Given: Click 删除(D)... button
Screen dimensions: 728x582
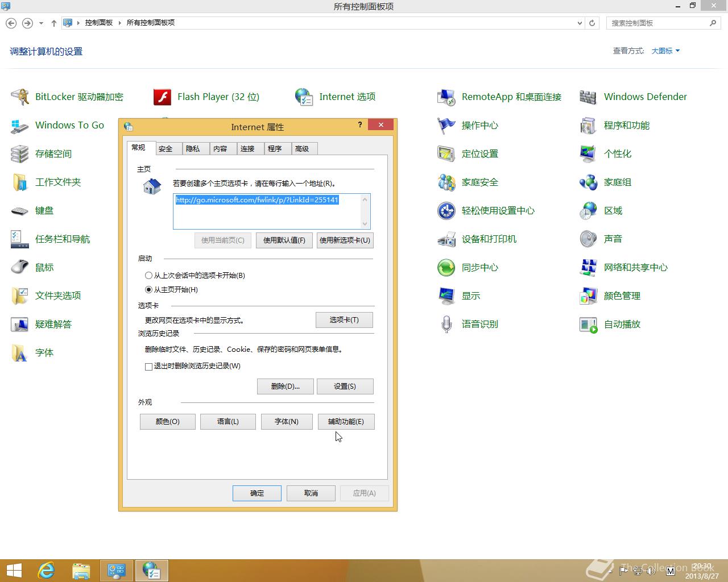Looking at the screenshot, I should 285,386.
